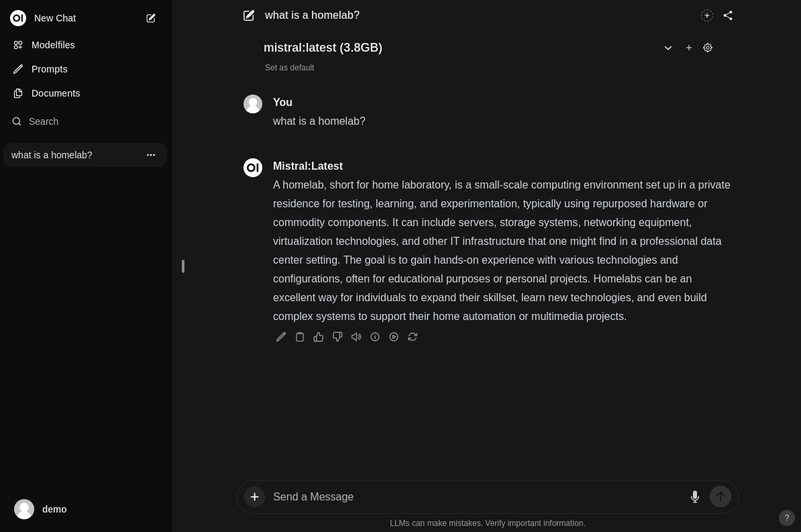801x532 pixels.
Task: Click the Search chats field
Action: [x=86, y=121]
